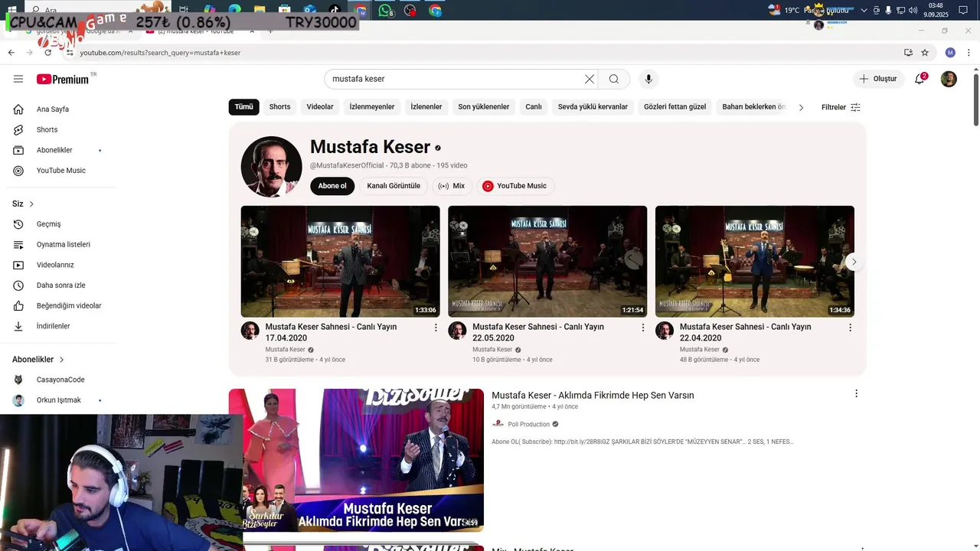Image resolution: width=980 pixels, height=551 pixels.
Task: Select the Canlı filter chip
Action: [534, 107]
